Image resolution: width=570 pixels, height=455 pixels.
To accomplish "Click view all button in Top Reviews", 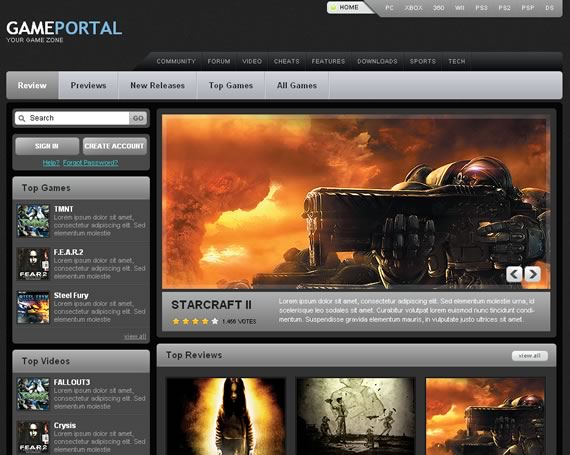I will [530, 356].
